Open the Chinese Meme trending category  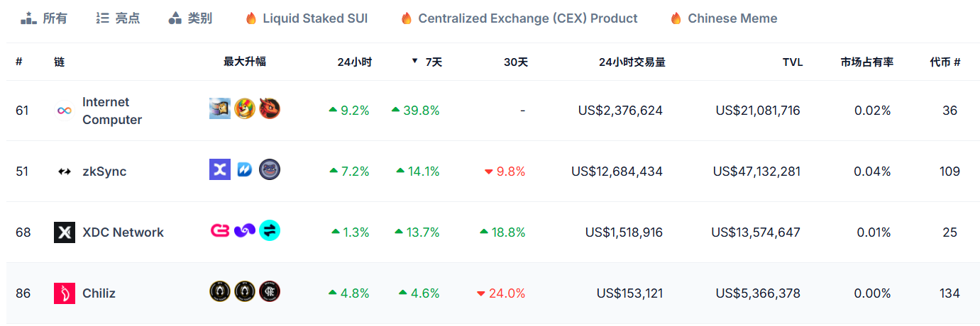tap(725, 18)
